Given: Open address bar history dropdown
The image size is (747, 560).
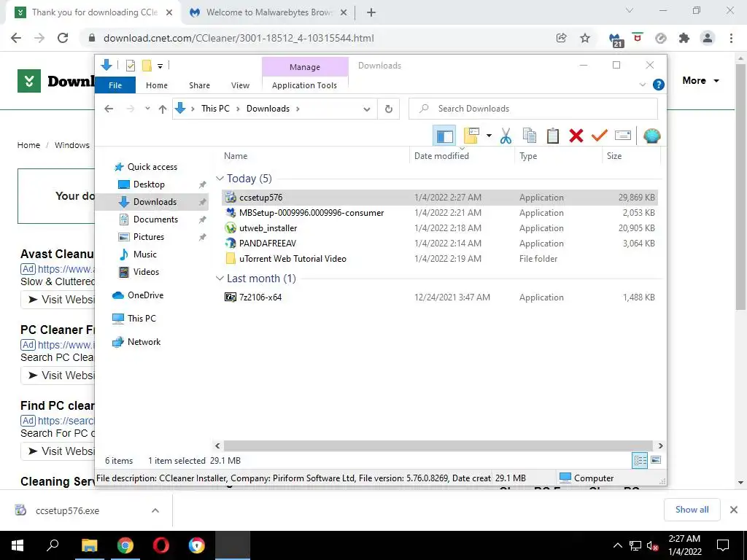Looking at the screenshot, I should (x=367, y=109).
